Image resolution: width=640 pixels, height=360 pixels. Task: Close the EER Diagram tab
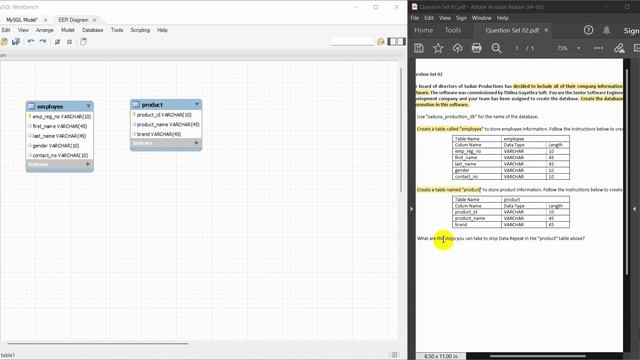94,20
